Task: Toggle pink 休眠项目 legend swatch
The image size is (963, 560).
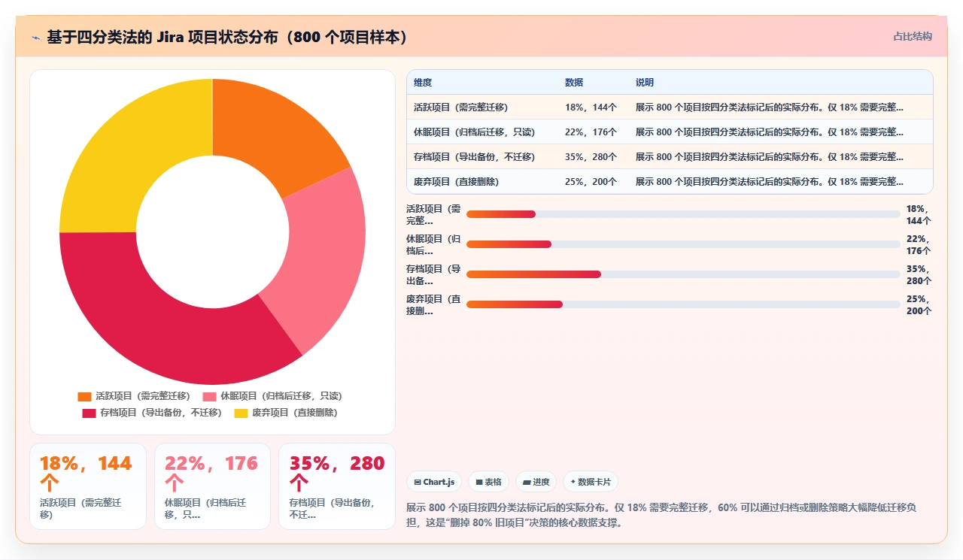Action: tap(210, 396)
